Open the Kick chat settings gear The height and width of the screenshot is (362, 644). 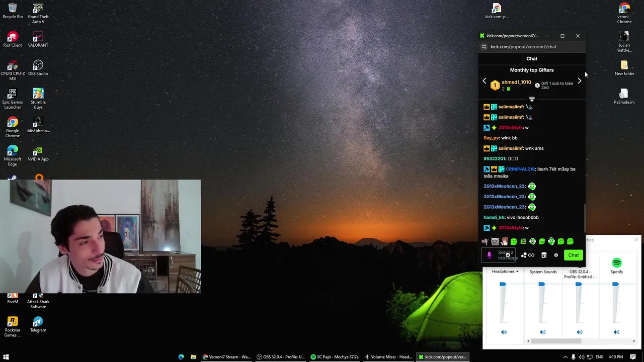click(x=556, y=255)
